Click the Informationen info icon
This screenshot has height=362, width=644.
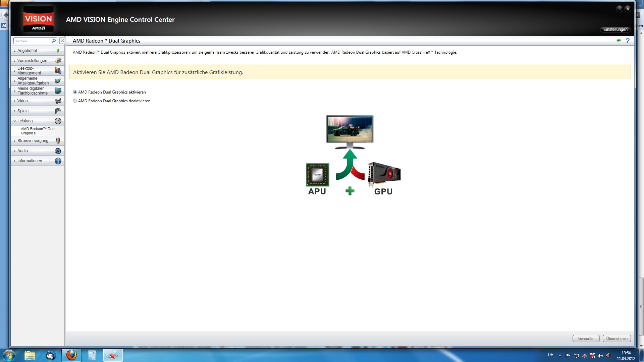pyautogui.click(x=58, y=161)
